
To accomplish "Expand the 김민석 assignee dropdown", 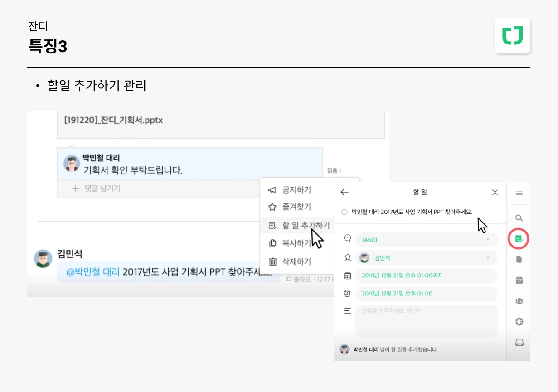I will coord(426,258).
